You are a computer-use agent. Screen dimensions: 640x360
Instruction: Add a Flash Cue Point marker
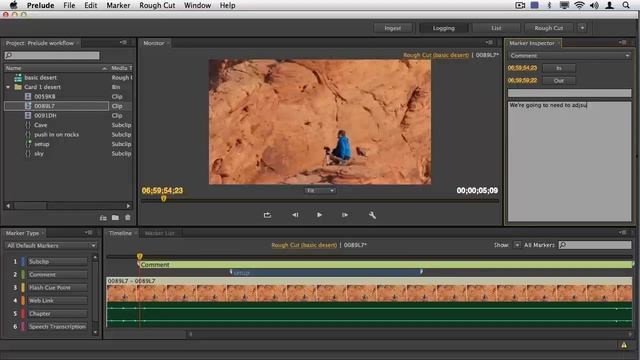pos(57,287)
